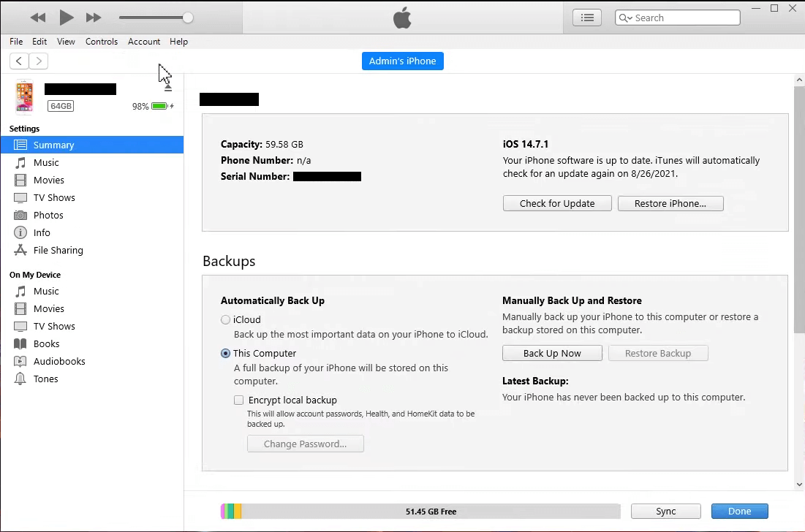This screenshot has width=805, height=532.
Task: Switch to the Admin's iPhone tab
Action: 402,61
